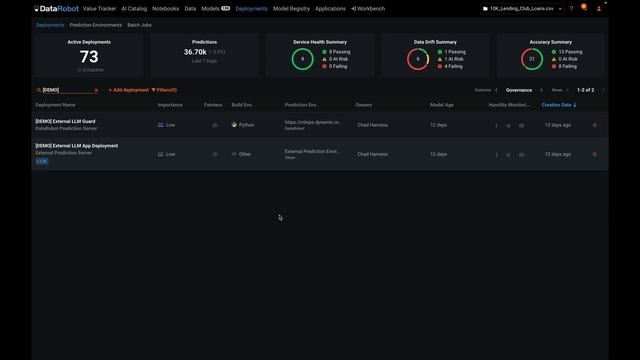Click the Deployment Name column header

55,105
